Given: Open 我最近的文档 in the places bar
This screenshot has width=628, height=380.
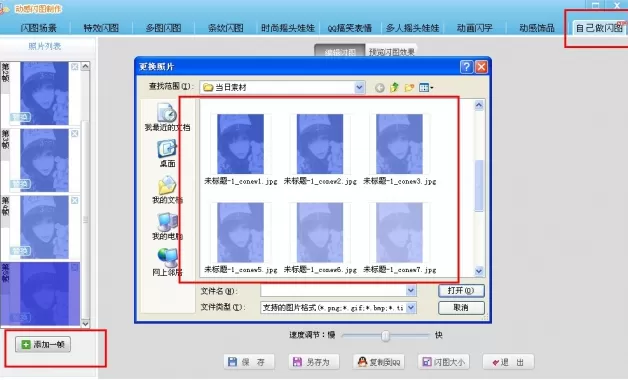Looking at the screenshot, I should coord(167,117).
